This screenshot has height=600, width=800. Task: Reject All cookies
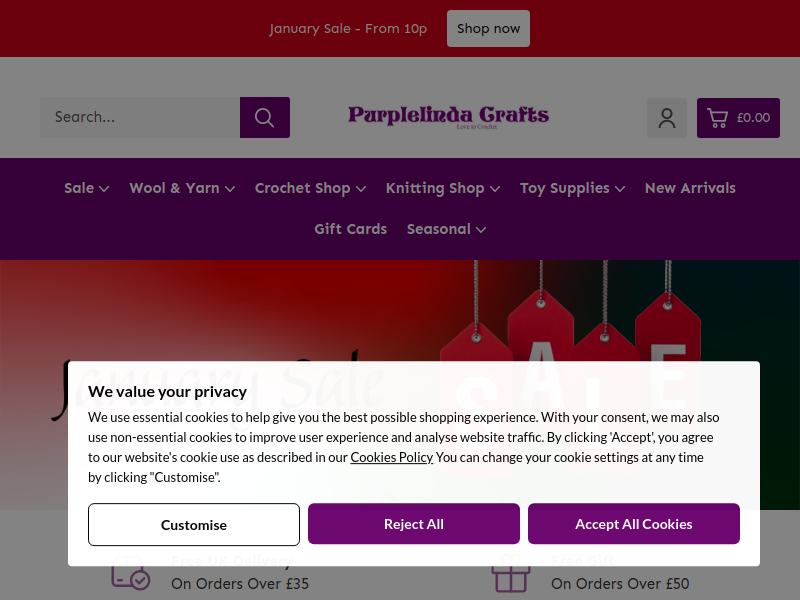point(414,524)
